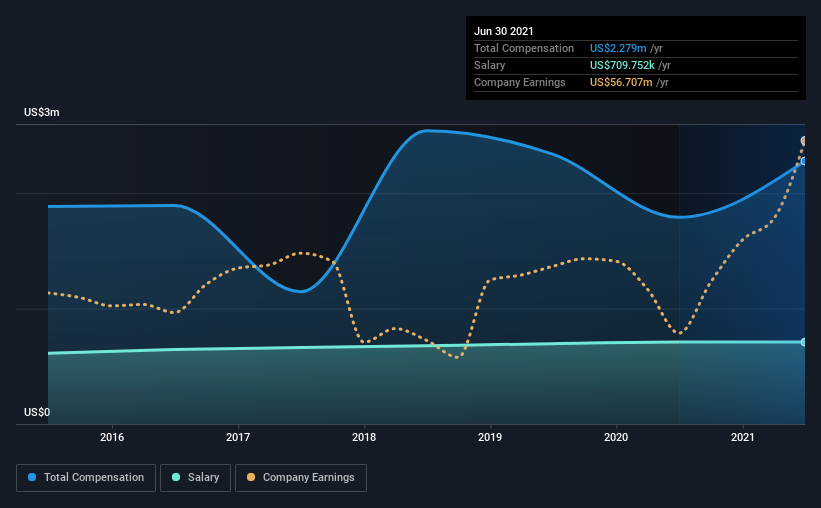Select the 2021 x-axis label
Screen dimensions: 821x508
coord(742,437)
